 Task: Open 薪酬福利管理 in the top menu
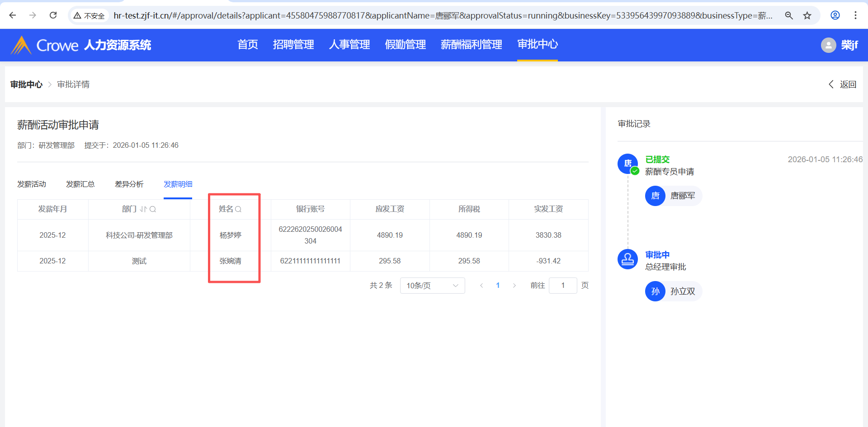pyautogui.click(x=471, y=45)
